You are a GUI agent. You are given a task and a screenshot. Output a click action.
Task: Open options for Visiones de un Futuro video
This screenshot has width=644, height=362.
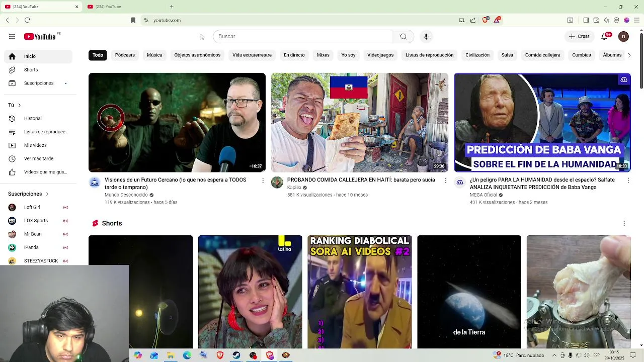[x=263, y=180]
